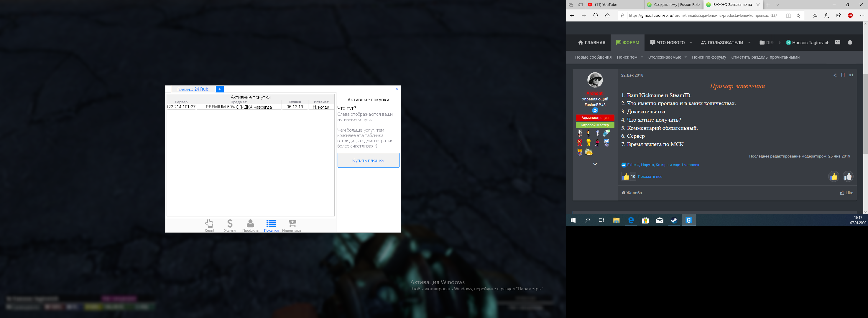Bookmark the forum post #1

[x=843, y=75]
